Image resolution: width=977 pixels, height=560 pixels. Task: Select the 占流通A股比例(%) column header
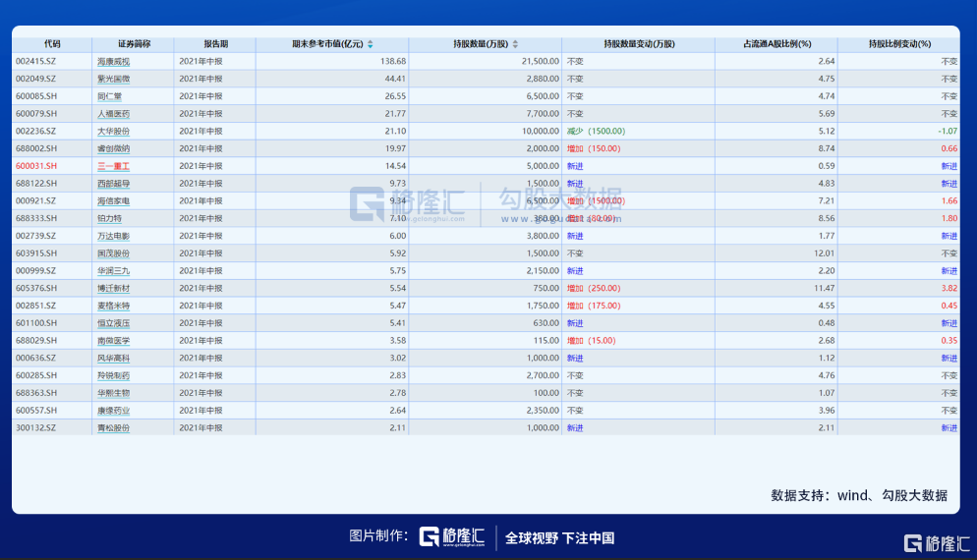pyautogui.click(x=777, y=44)
